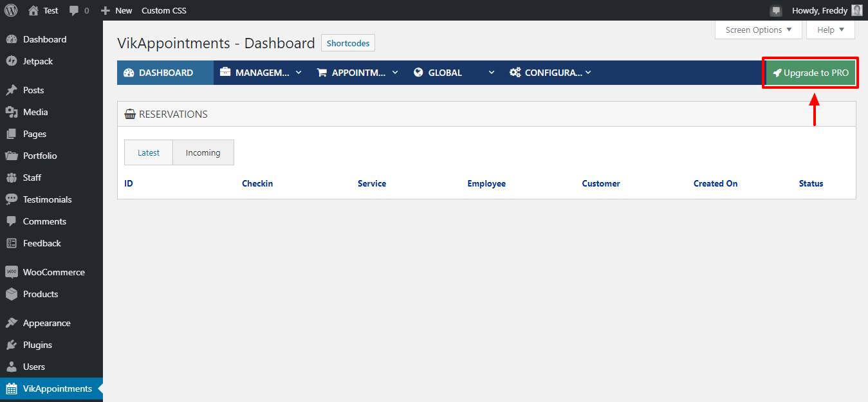The image size is (868, 402).
Task: Click the New label in admin bar
Action: point(124,10)
